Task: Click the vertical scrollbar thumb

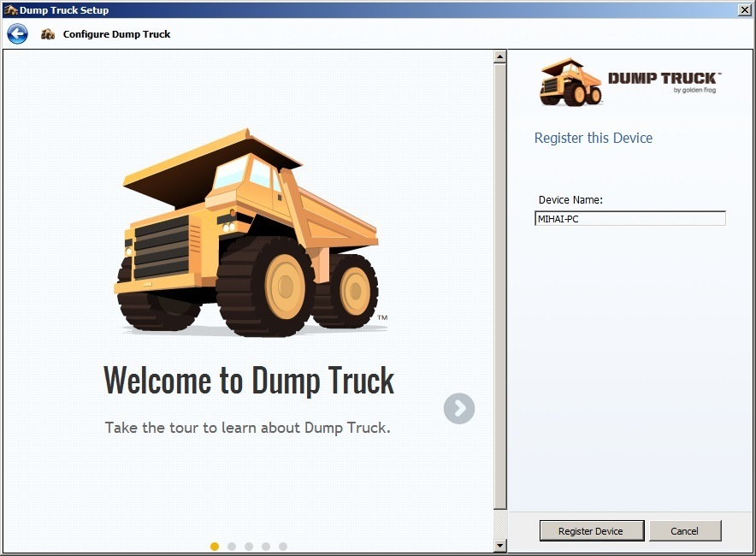Action: click(x=500, y=286)
